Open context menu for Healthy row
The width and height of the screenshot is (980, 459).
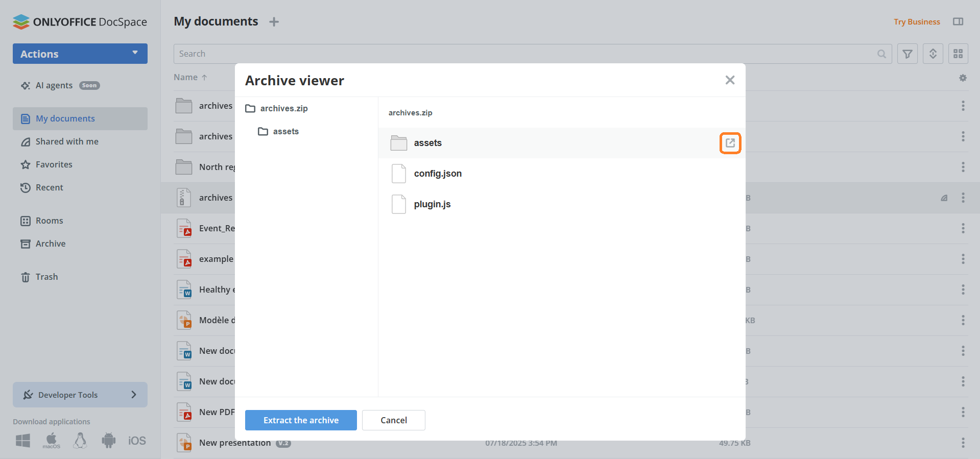(963, 289)
